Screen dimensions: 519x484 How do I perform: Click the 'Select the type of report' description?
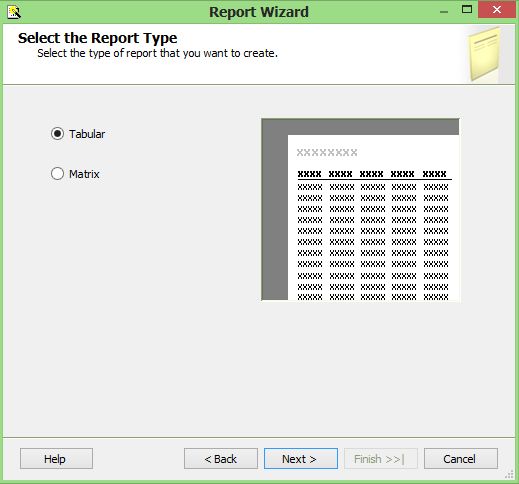[x=157, y=53]
